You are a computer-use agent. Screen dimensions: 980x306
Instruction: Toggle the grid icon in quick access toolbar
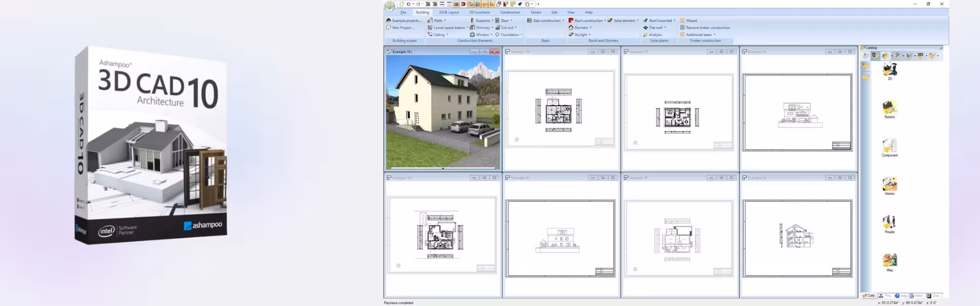click(x=456, y=4)
